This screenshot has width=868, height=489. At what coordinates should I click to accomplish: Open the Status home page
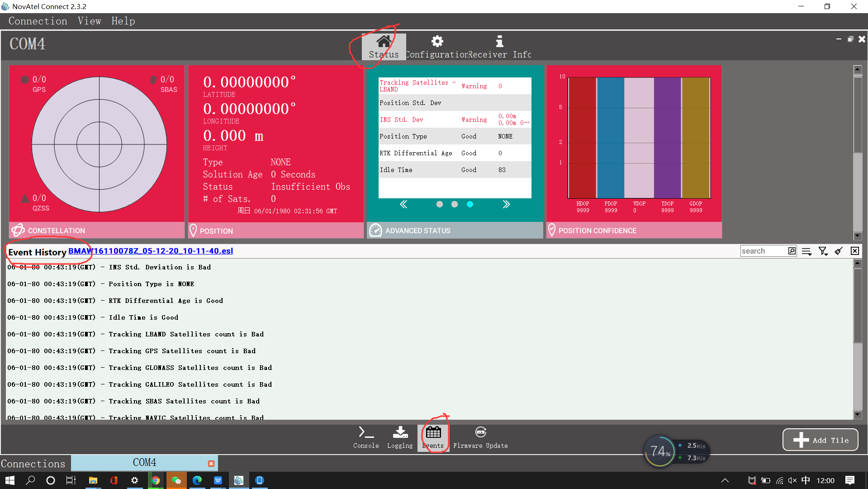(x=384, y=45)
